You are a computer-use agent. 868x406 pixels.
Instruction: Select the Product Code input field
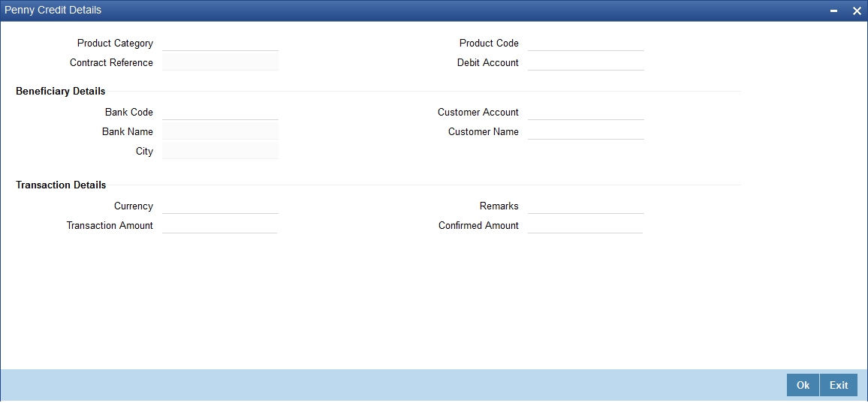[586, 43]
